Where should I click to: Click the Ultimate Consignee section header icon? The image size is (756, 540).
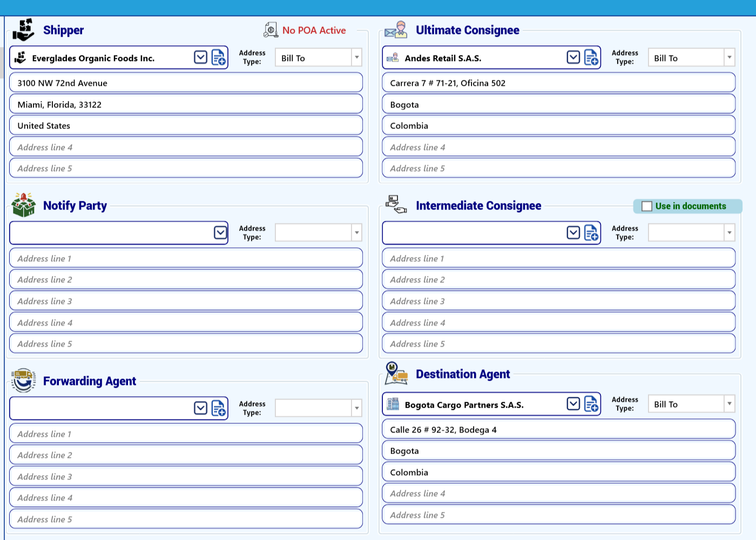click(396, 30)
